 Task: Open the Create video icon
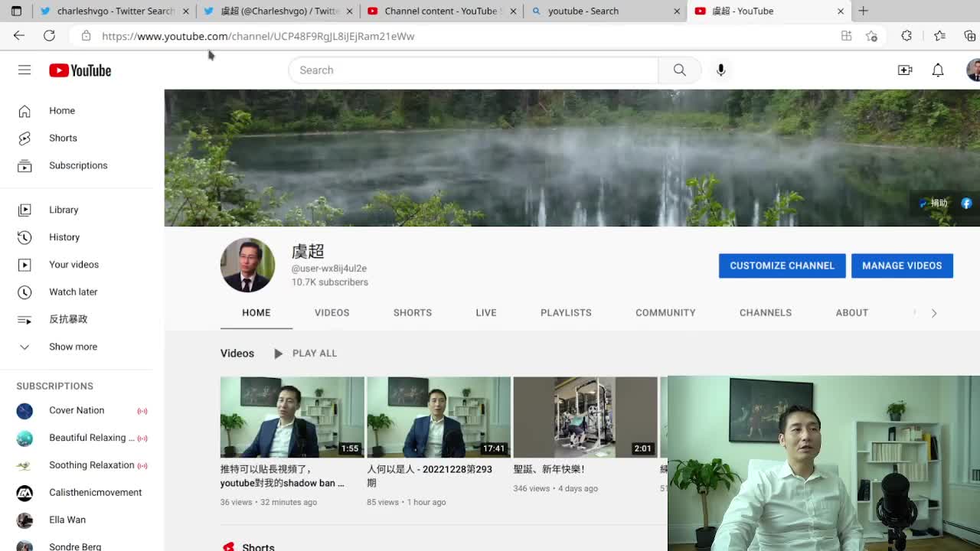point(905,70)
